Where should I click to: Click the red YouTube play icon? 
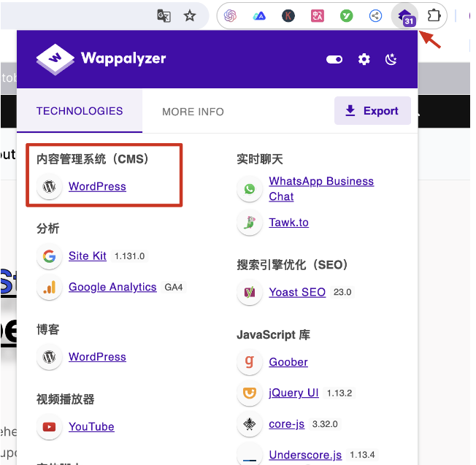pos(49,427)
